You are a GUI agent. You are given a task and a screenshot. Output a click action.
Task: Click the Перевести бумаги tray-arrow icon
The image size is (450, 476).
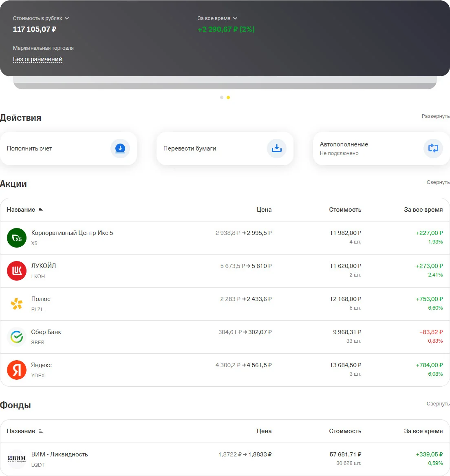point(276,148)
